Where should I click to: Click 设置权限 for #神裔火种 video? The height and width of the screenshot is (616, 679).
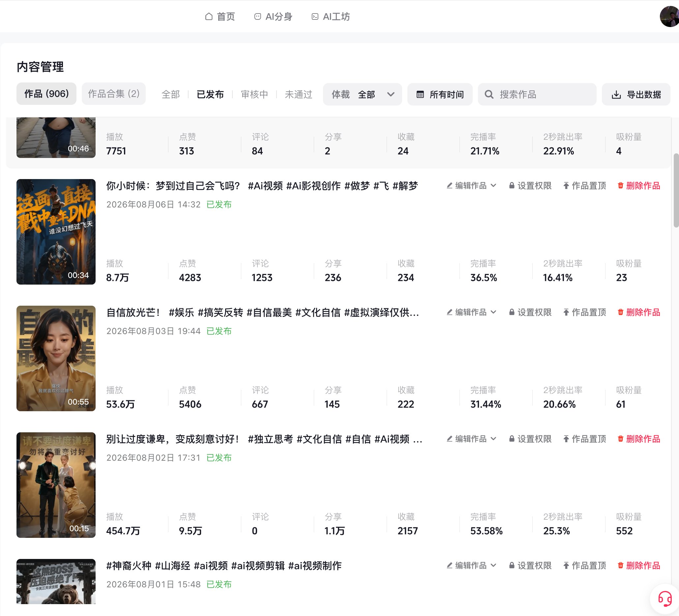coord(530,566)
